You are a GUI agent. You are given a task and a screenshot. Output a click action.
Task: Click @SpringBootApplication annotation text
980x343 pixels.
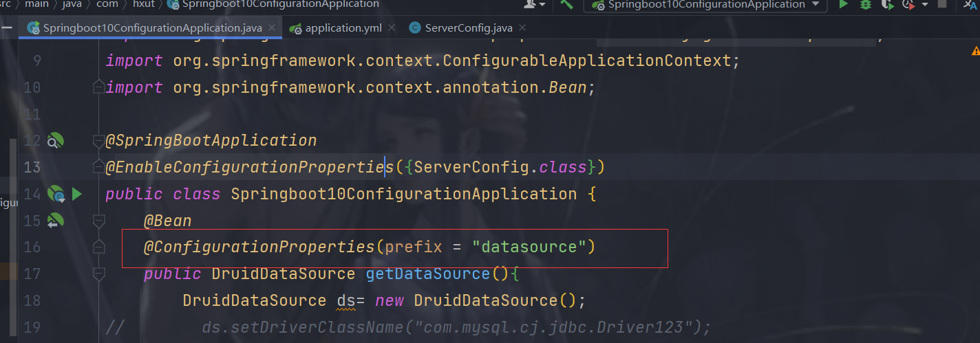click(211, 140)
